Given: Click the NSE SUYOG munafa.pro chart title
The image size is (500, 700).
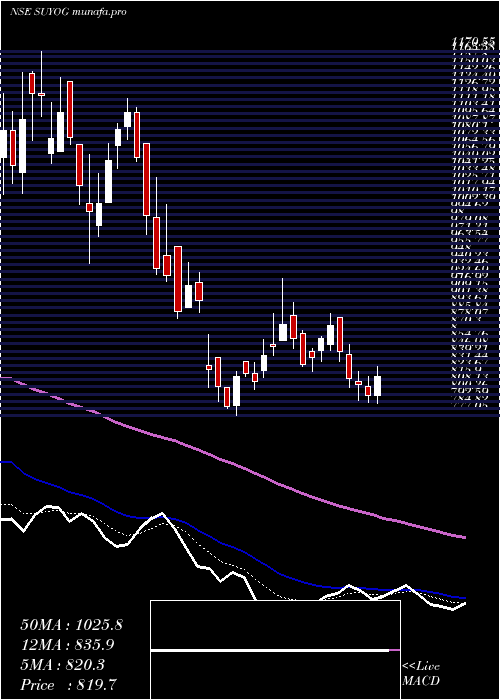Looking at the screenshot, I should [x=67, y=12].
